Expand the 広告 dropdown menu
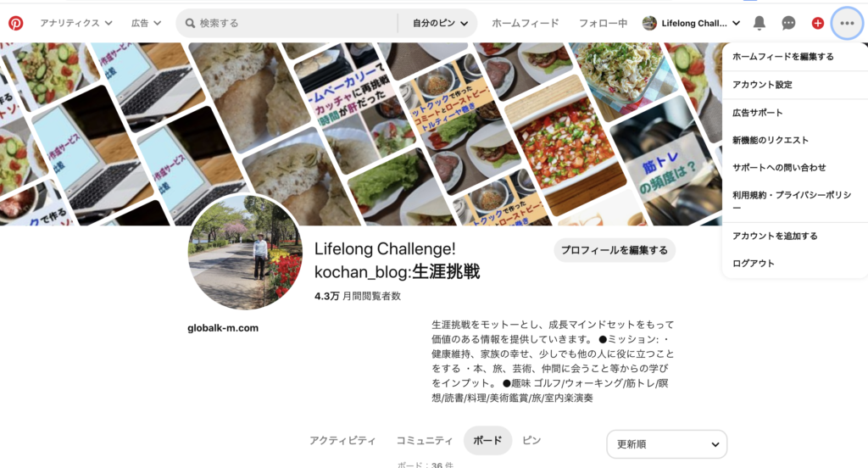The image size is (868, 468). click(146, 23)
